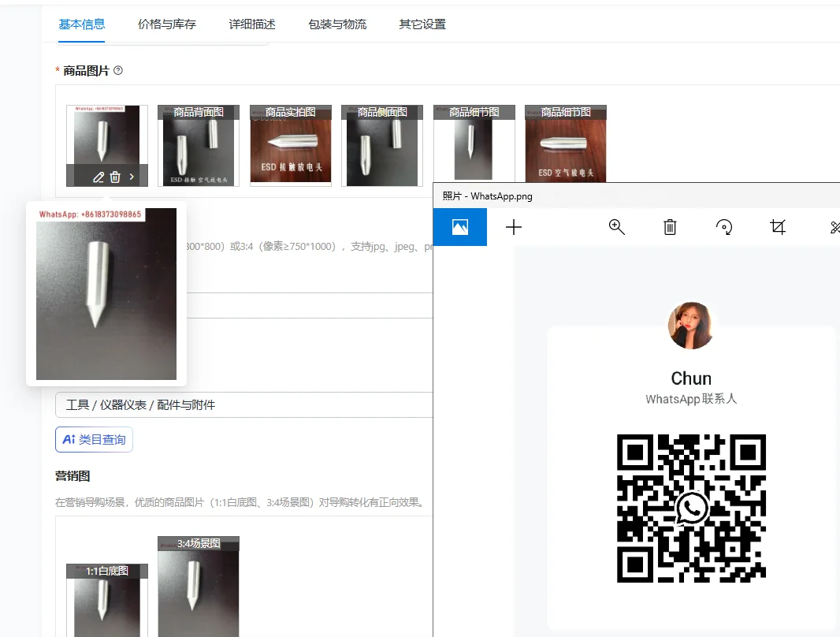The height and width of the screenshot is (637, 840).
Task: Click the 营销图 section heading
Action: [72, 475]
